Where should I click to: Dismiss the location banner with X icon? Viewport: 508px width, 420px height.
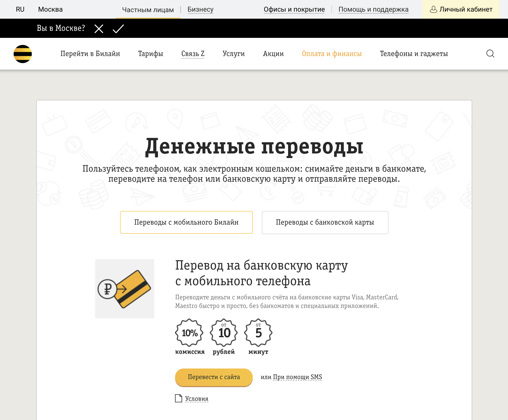99,29
